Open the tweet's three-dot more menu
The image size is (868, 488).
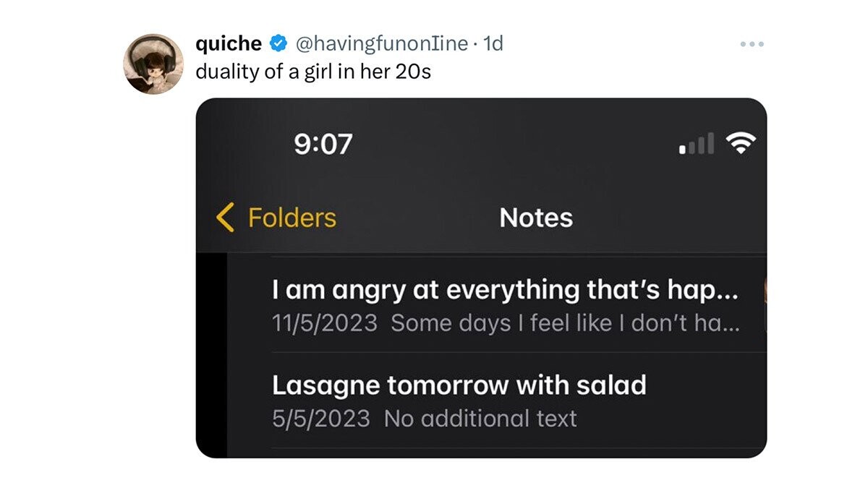(752, 45)
